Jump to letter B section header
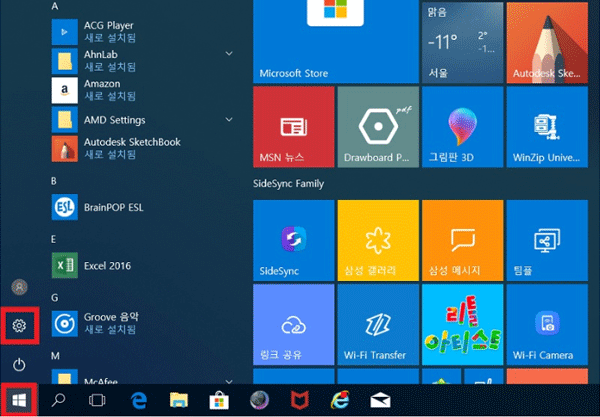This screenshot has width=600, height=417. pos(54,181)
